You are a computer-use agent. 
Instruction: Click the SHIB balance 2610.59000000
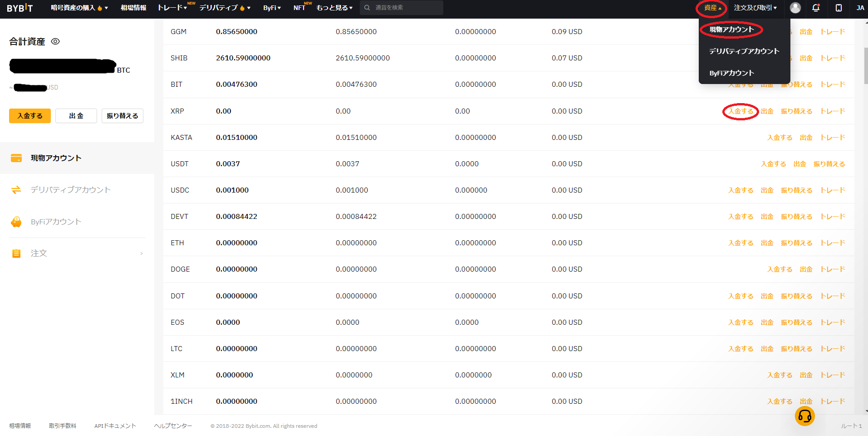(243, 58)
